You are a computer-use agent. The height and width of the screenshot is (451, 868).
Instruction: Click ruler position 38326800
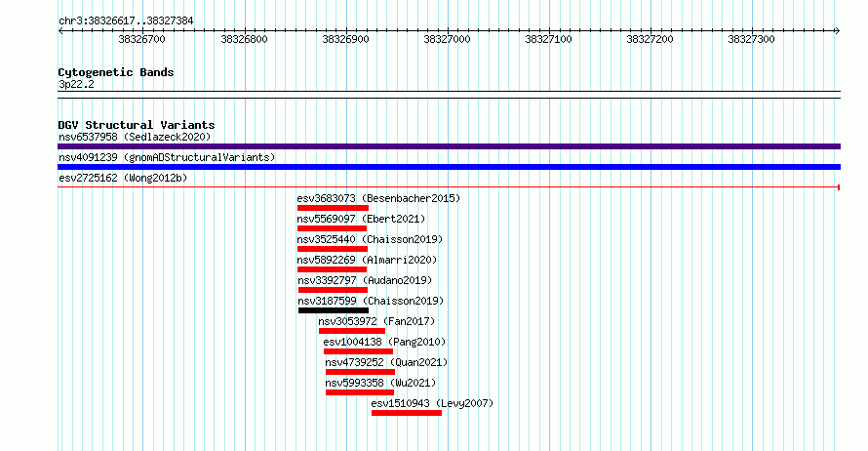pyautogui.click(x=244, y=39)
